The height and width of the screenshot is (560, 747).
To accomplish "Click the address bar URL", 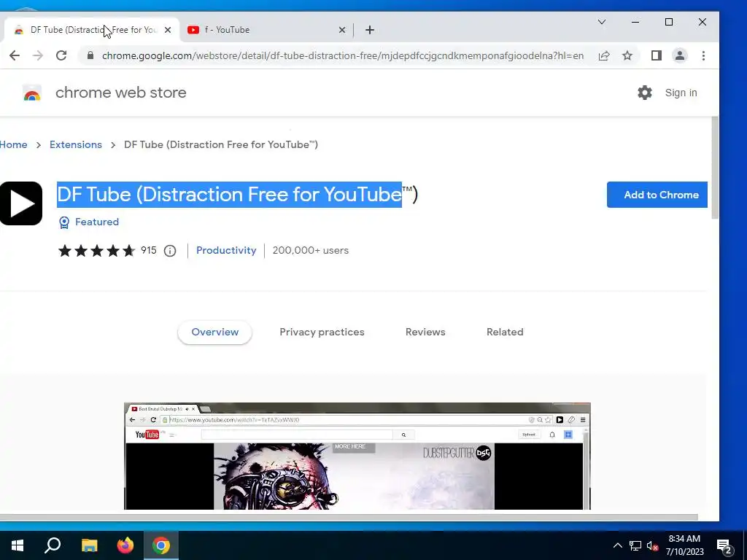I will click(343, 55).
